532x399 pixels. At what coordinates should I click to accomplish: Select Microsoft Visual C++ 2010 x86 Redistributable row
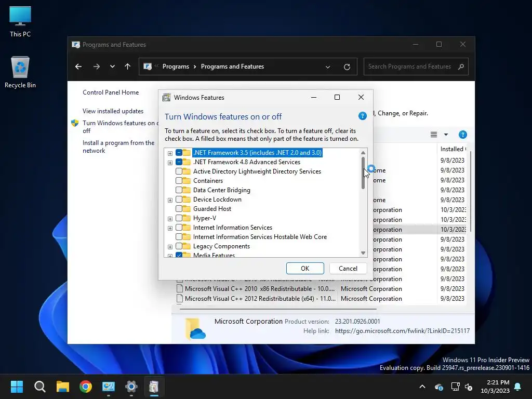(x=321, y=289)
